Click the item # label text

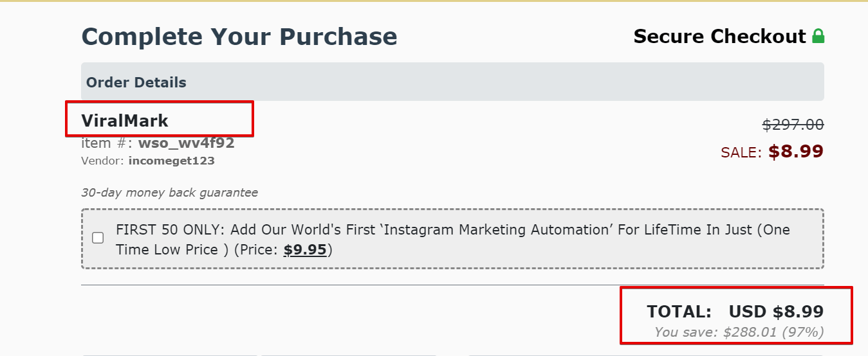(x=107, y=143)
